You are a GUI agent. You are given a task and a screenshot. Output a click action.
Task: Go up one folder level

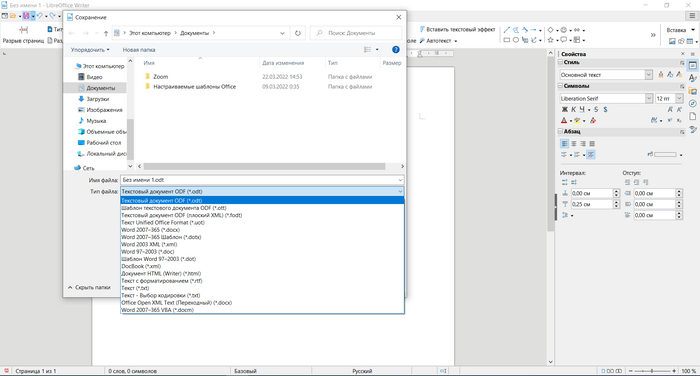pos(106,33)
